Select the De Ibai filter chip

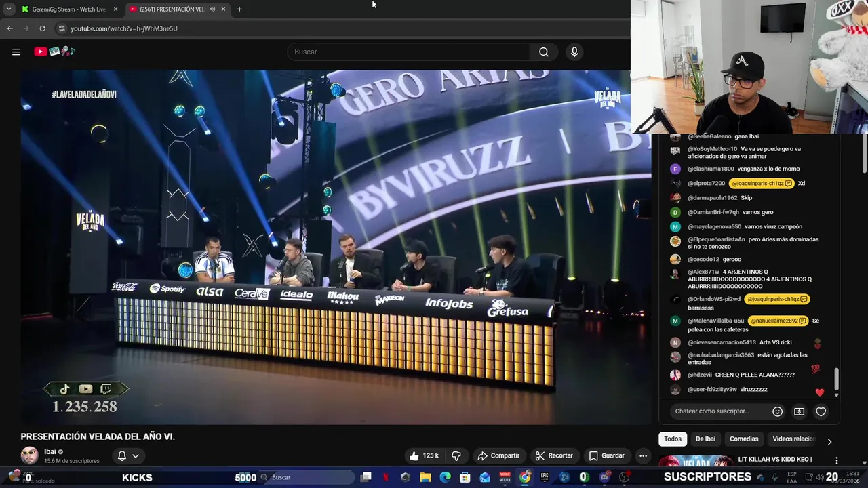click(705, 439)
